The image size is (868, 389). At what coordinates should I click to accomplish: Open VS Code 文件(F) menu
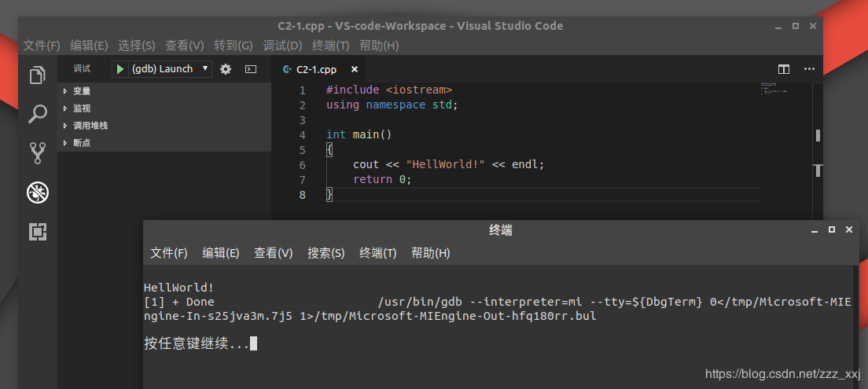click(42, 46)
